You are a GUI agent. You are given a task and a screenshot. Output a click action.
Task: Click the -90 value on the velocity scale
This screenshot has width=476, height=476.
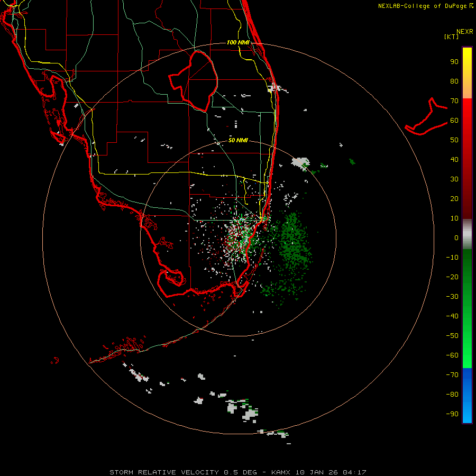click(x=452, y=414)
